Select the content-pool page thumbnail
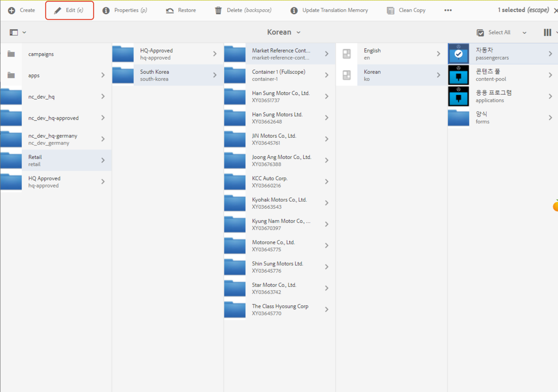The width and height of the screenshot is (558, 392). (459, 75)
